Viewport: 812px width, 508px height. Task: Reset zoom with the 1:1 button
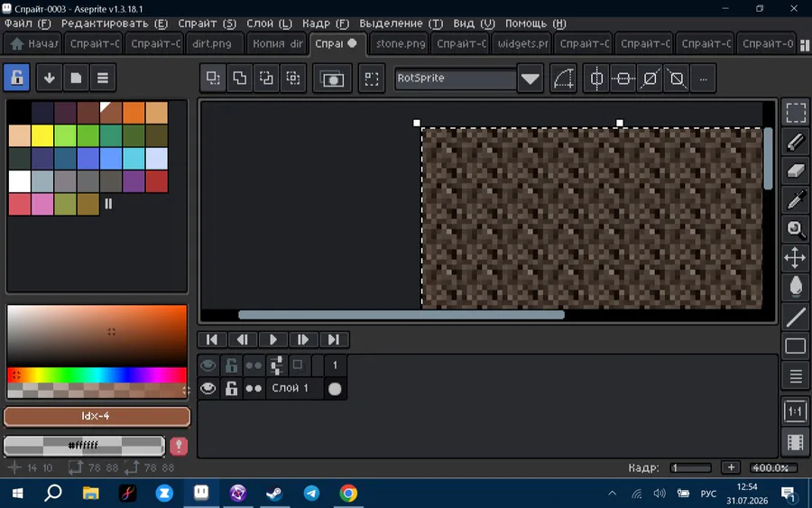(x=796, y=411)
